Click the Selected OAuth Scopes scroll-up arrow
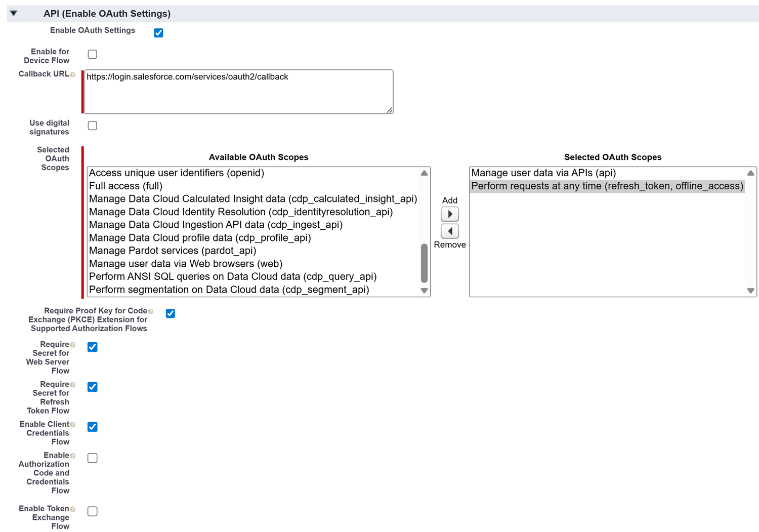759x532 pixels. tap(751, 173)
